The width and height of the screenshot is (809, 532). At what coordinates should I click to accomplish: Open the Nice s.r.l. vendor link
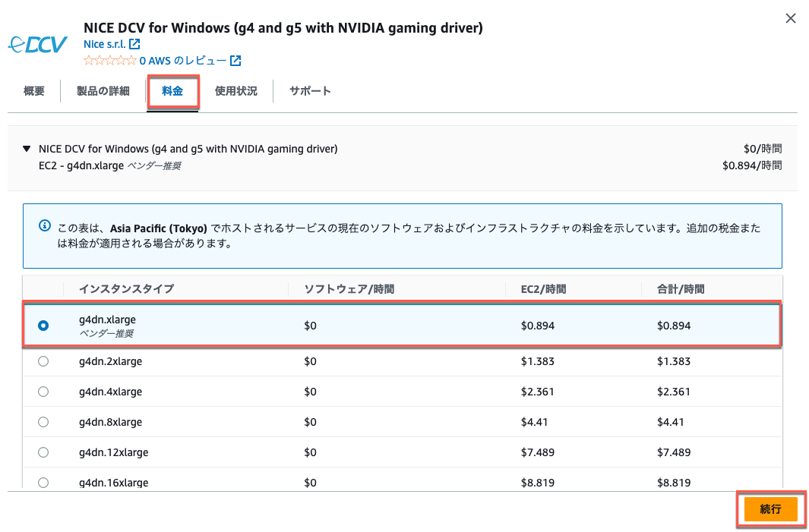tap(105, 44)
